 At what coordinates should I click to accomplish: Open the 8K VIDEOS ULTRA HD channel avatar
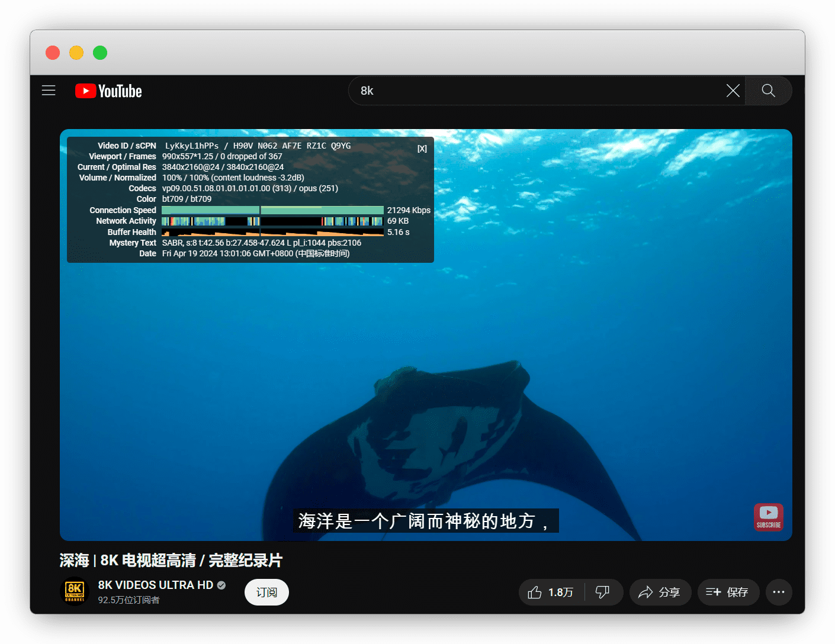coord(75,591)
